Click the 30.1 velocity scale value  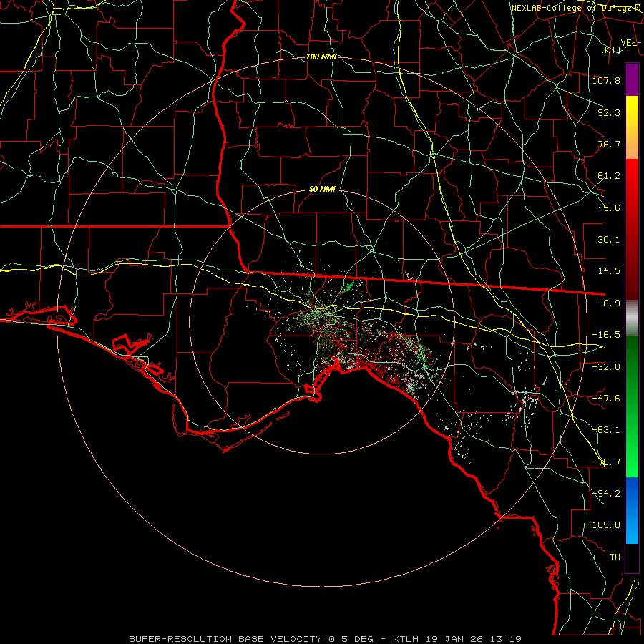(x=609, y=240)
